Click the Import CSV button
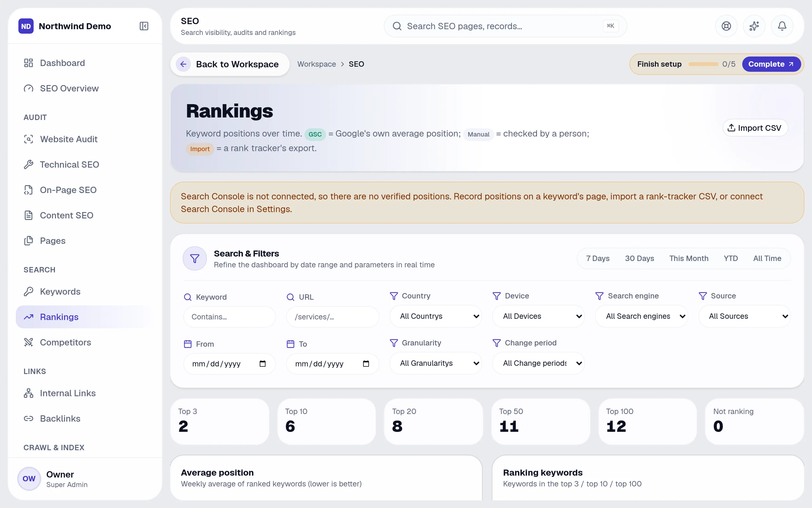 tap(755, 128)
